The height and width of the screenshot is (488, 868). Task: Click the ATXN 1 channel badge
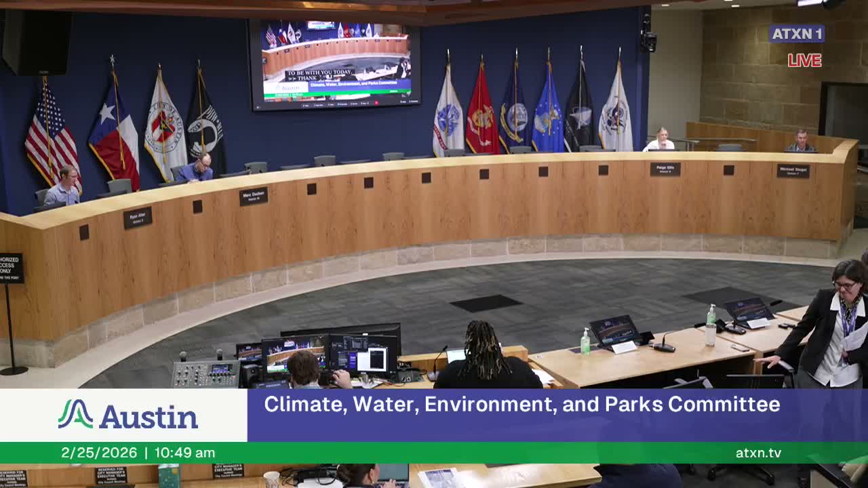coord(796,33)
